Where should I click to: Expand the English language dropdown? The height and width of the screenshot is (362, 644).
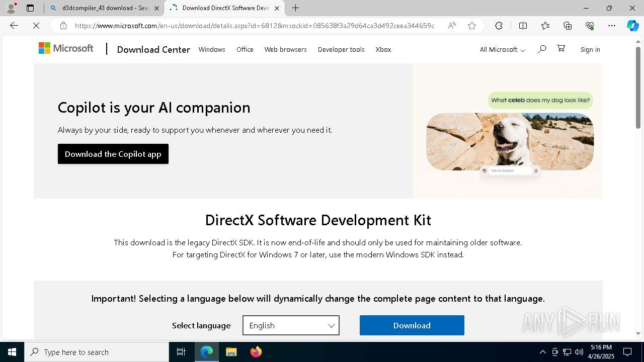291,325
